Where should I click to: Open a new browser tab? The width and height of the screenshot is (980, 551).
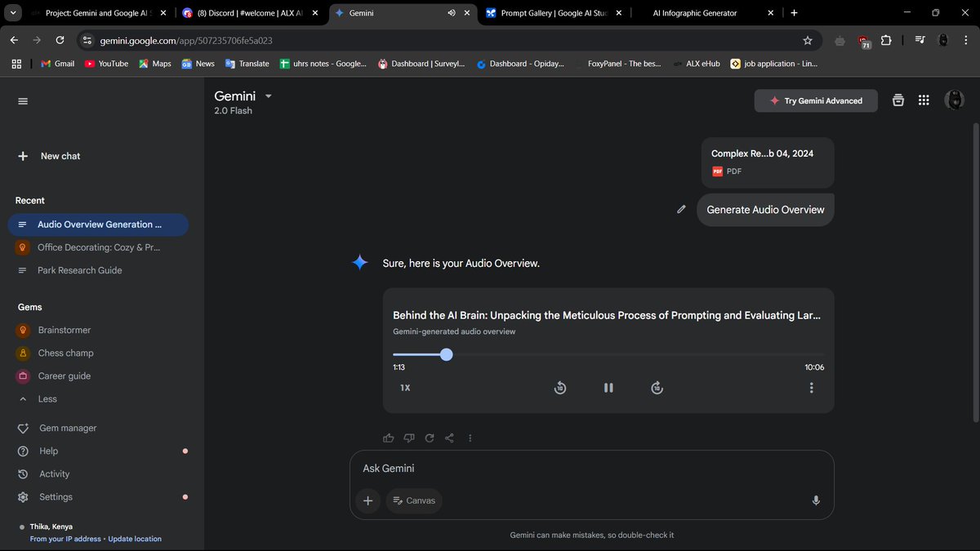(x=794, y=13)
